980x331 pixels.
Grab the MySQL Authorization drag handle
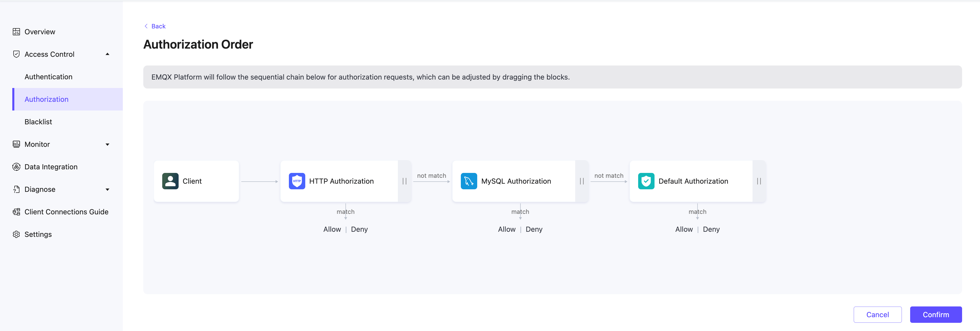[582, 181]
